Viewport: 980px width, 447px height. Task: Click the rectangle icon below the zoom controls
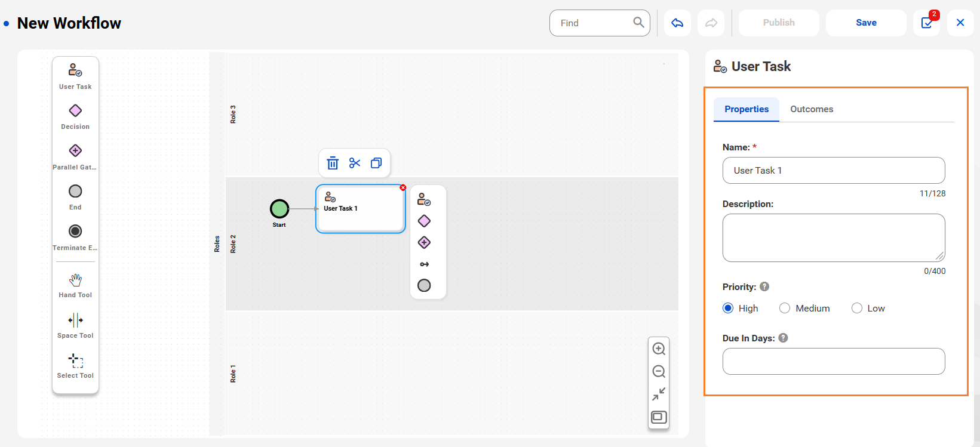tap(659, 417)
